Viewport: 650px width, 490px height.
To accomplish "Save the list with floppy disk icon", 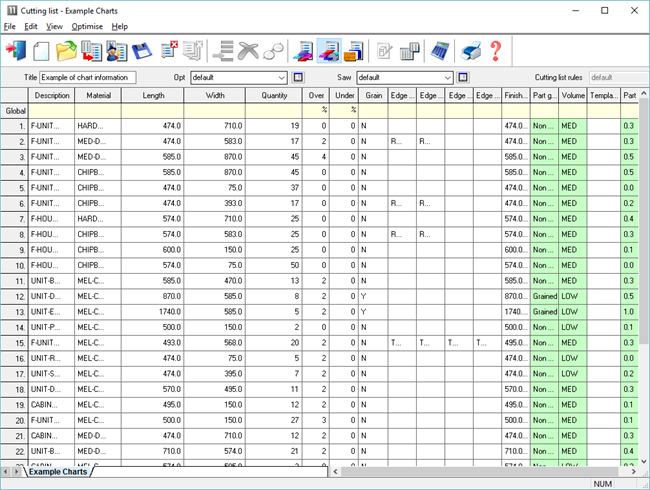I will click(142, 50).
